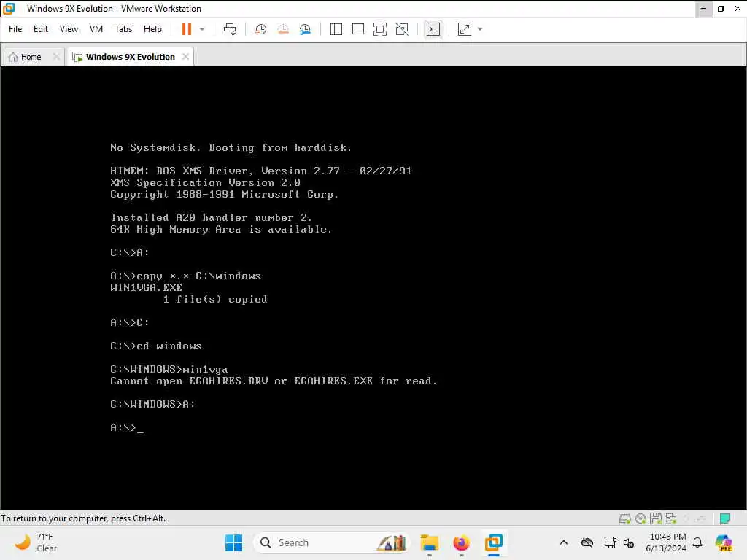This screenshot has width=747, height=560.
Task: Click the cloud sync off tray icon
Action: (587, 542)
